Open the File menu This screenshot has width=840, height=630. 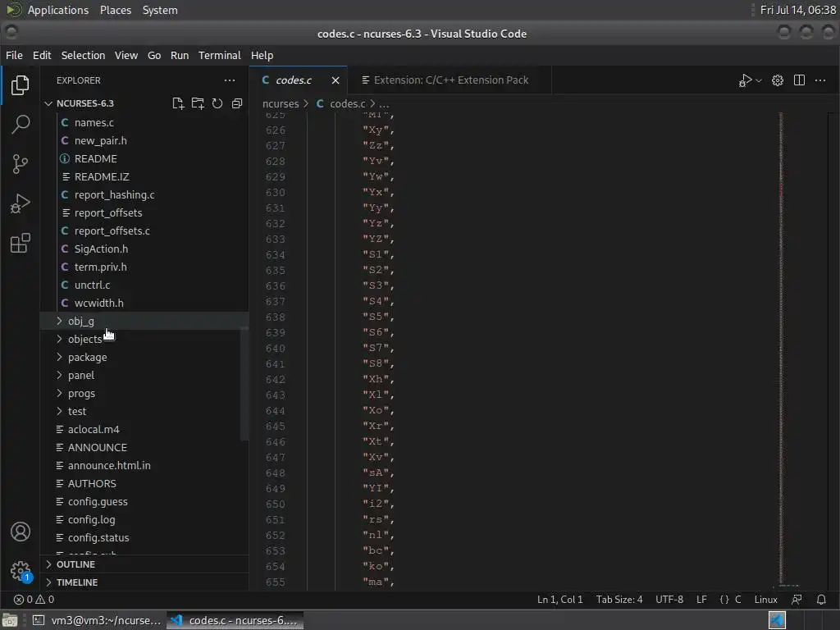14,55
